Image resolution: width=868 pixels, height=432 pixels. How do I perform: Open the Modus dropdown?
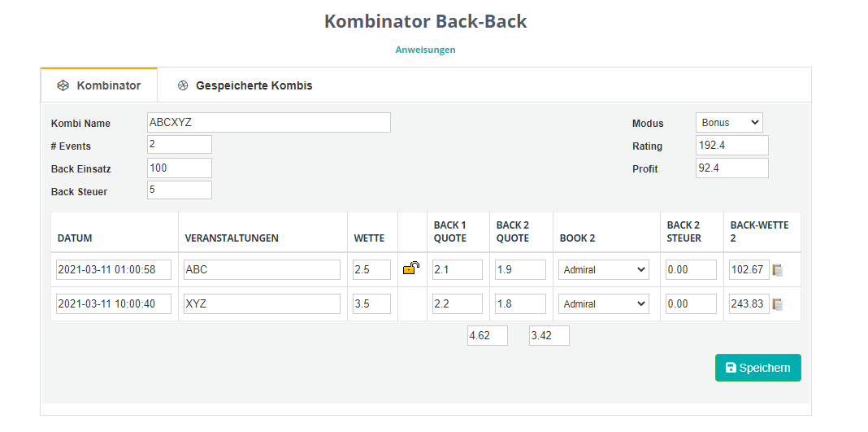(729, 123)
